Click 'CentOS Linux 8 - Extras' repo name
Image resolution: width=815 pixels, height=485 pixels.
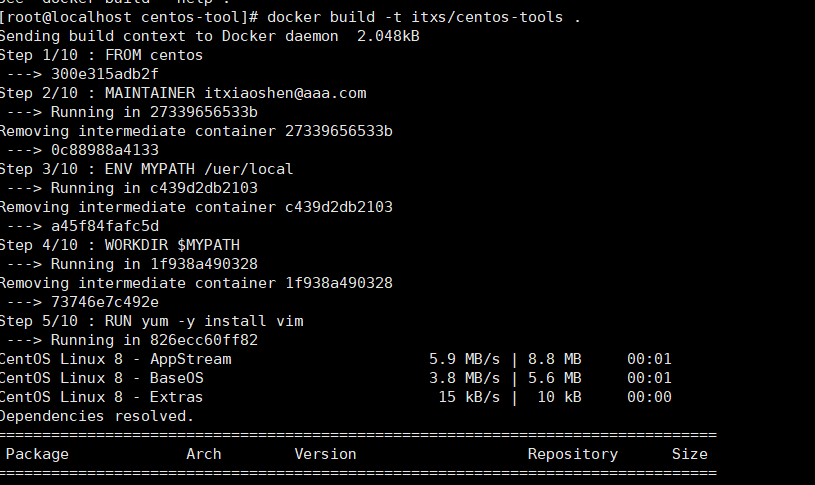point(101,397)
